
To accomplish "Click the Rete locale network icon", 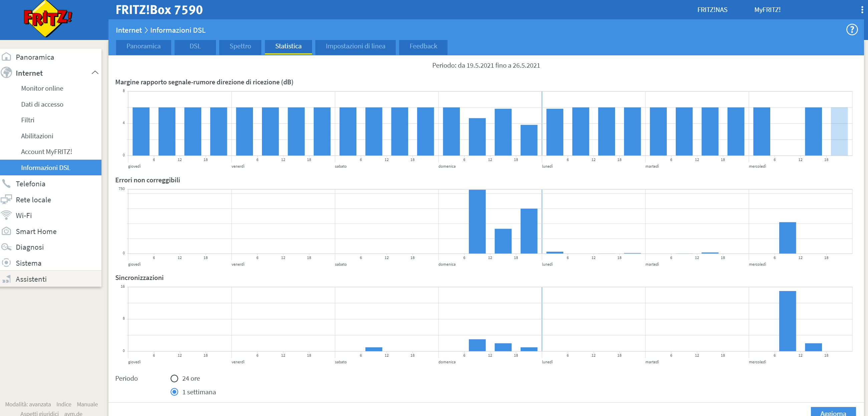I will tap(6, 199).
